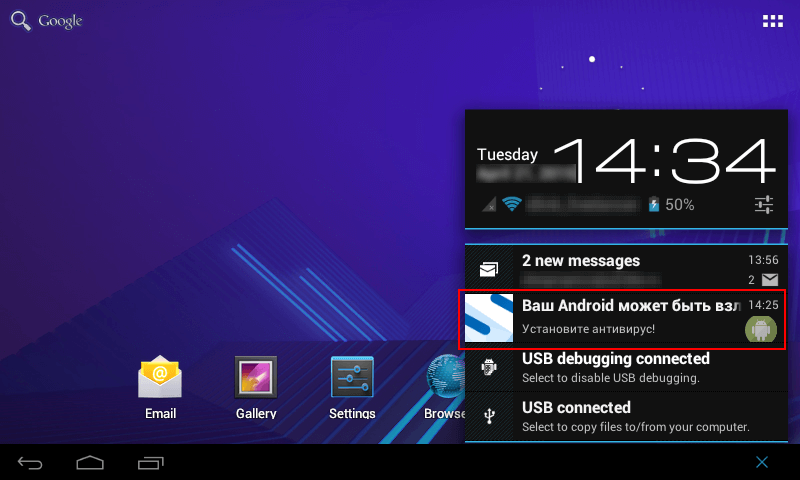The image size is (800, 480).
Task: Tap the 50% battery text
Action: click(680, 205)
